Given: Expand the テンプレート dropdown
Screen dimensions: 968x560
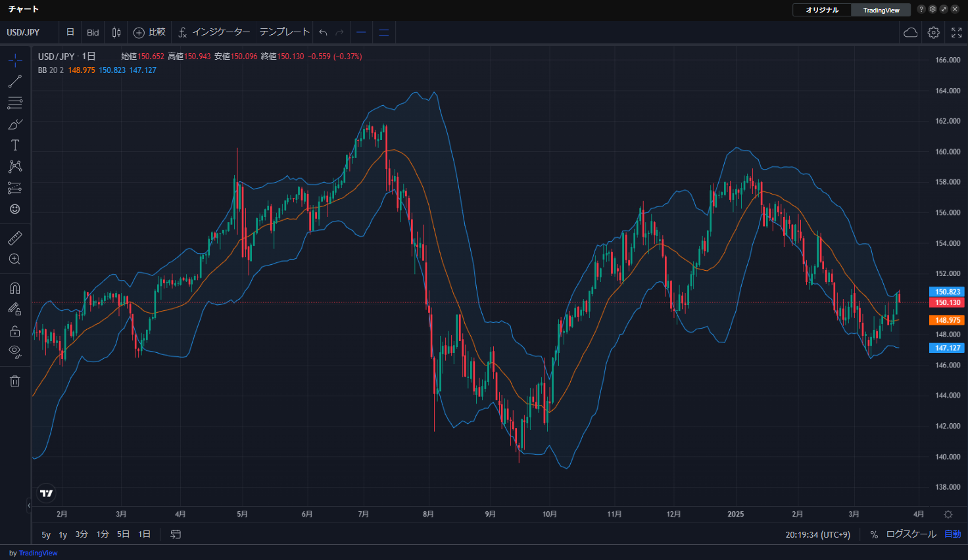Looking at the screenshot, I should (x=284, y=32).
